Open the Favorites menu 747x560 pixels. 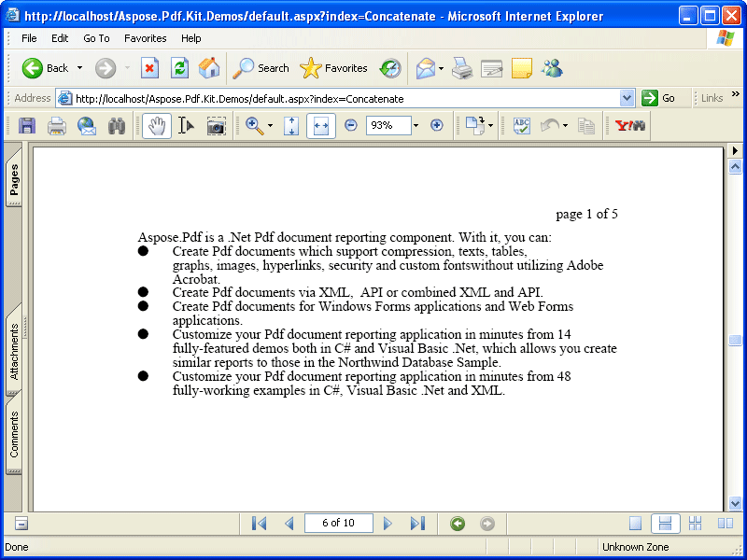click(x=146, y=38)
